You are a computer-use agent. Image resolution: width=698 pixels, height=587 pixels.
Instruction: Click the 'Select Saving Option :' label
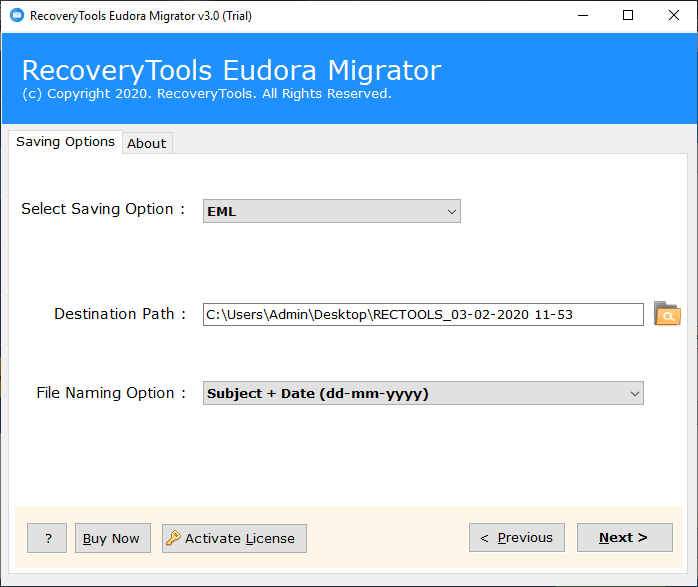pos(103,209)
